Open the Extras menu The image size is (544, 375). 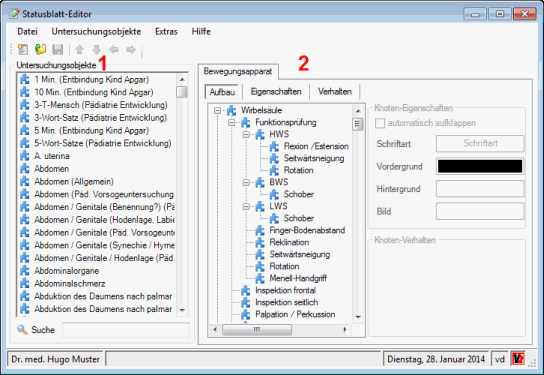[166, 32]
